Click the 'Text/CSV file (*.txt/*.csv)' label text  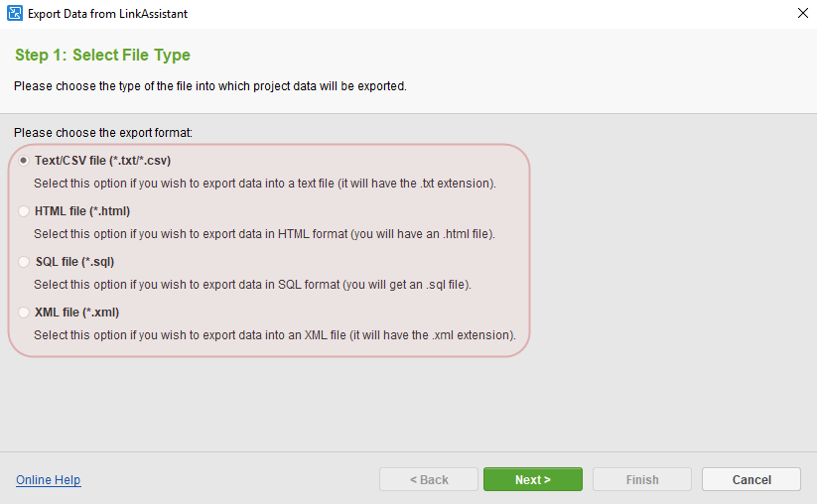pos(104,161)
